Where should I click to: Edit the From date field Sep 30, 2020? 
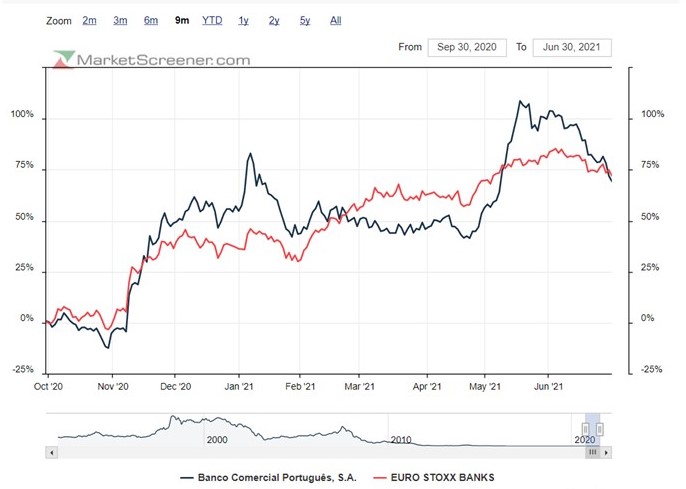coord(467,47)
